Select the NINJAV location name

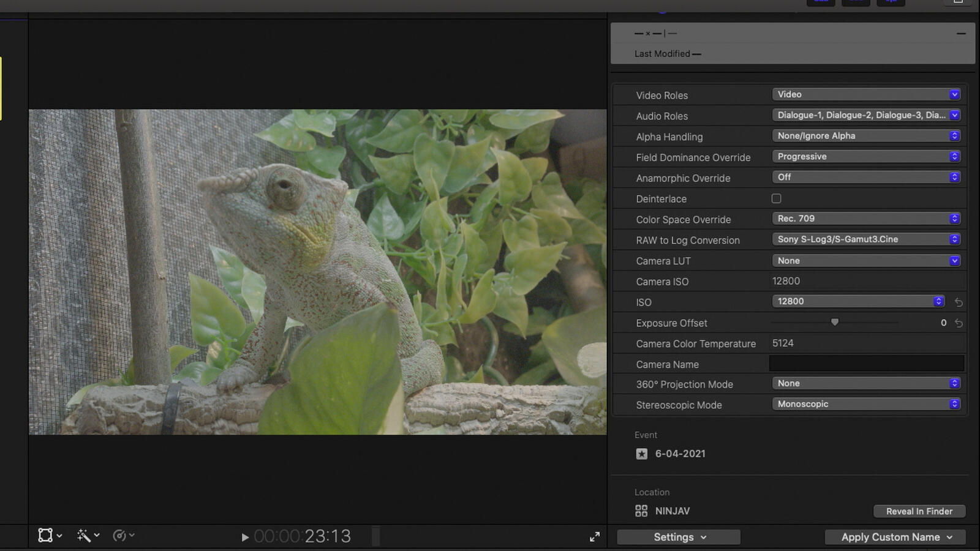coord(673,511)
